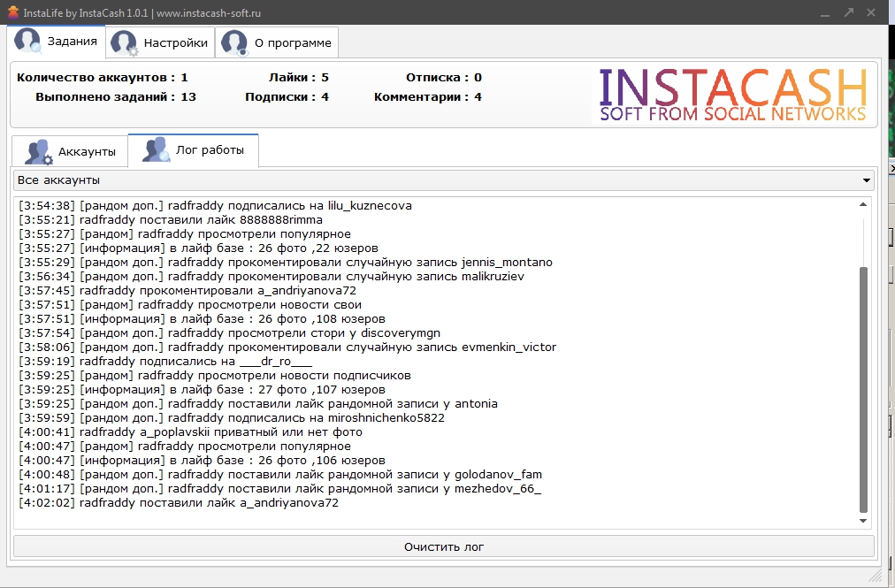This screenshot has height=588, width=895.
Task: Select the log line mentioning lilu_kuznecova
Action: point(215,205)
